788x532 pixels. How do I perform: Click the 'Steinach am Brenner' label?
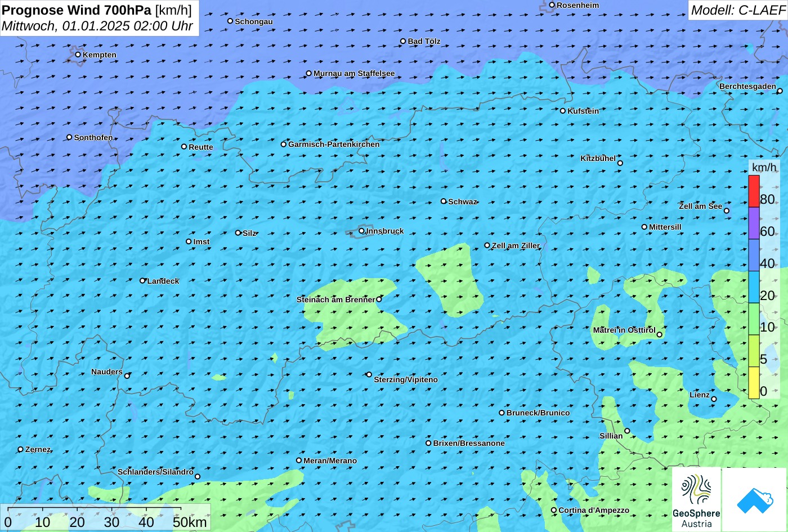coord(335,299)
